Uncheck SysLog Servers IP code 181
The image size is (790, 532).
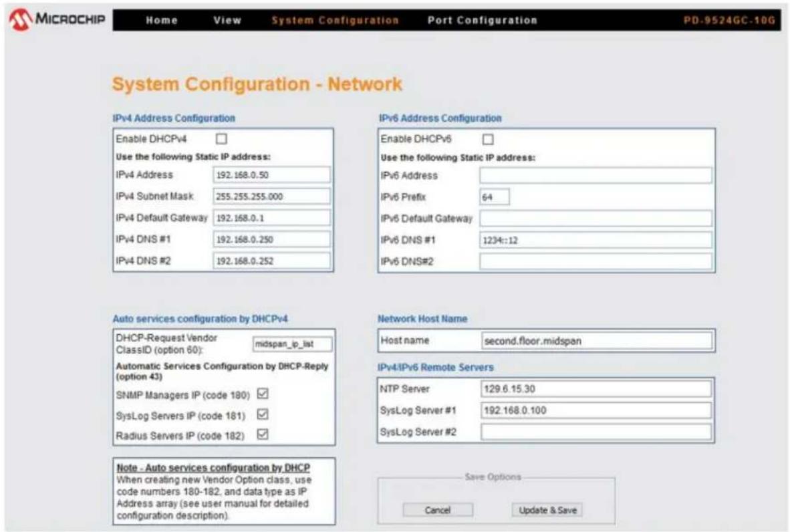tap(263, 414)
